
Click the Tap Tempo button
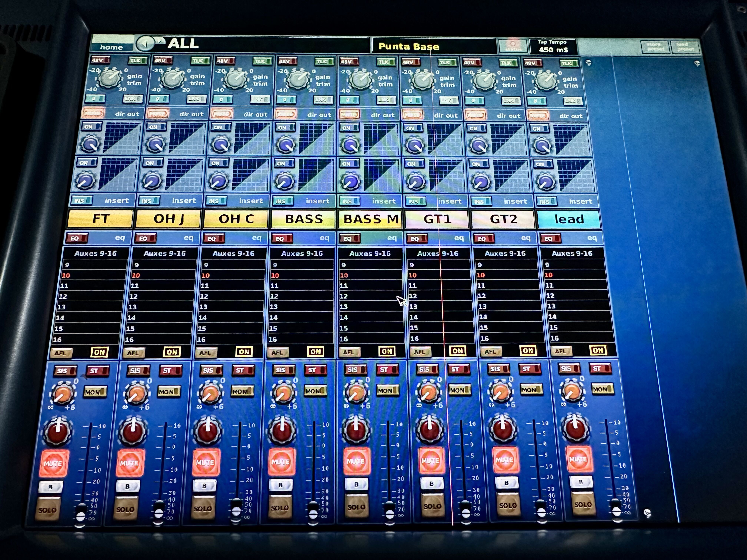click(553, 46)
